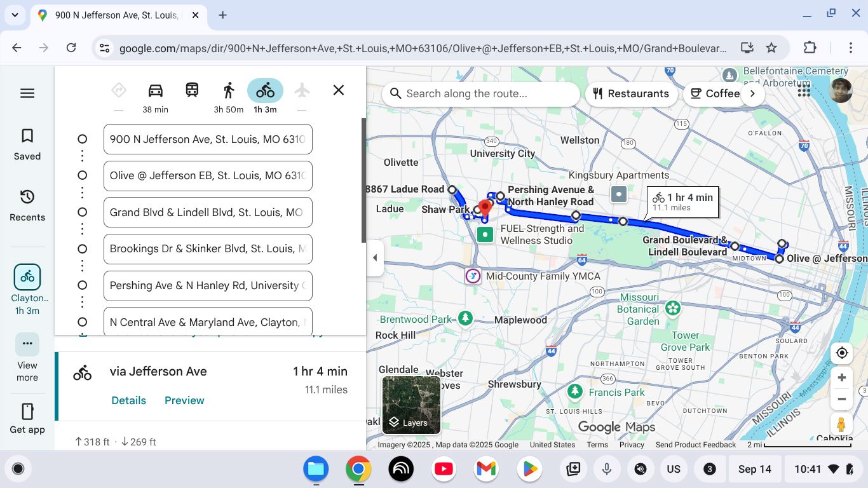868x488 pixels.
Task: Open the Google Maps hamburger menu
Action: pyautogui.click(x=27, y=93)
